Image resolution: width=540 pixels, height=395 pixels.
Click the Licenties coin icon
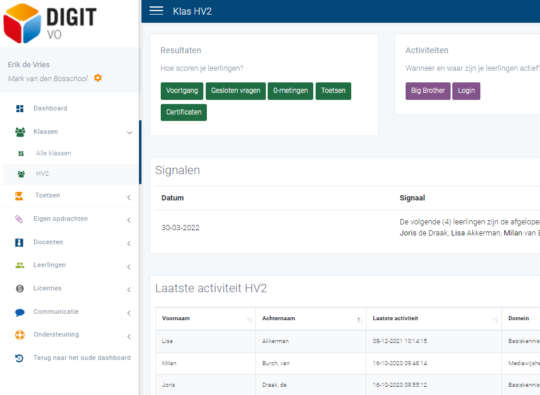[20, 289]
